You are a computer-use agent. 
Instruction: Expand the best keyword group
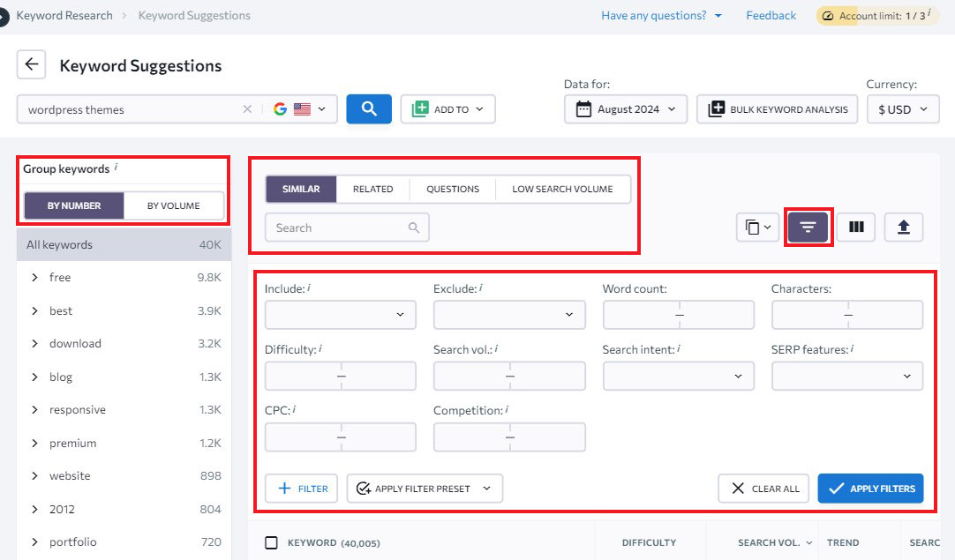click(34, 311)
